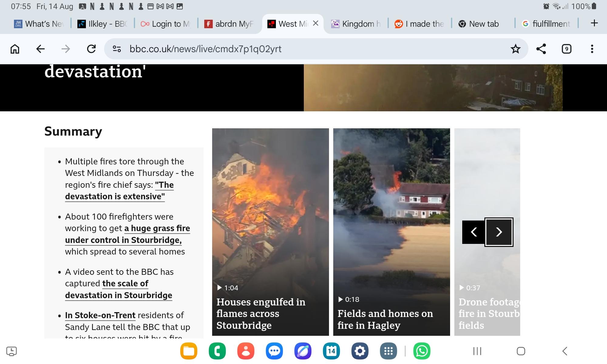Click "Multiple fires tore through the" text
The height and width of the screenshot is (364, 607).
[124, 161]
